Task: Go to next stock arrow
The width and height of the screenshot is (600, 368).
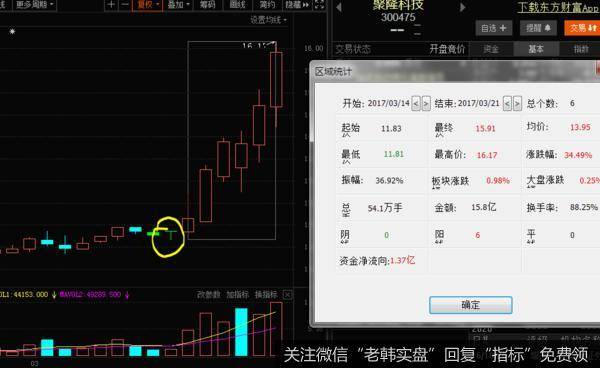Action: [463, 7]
